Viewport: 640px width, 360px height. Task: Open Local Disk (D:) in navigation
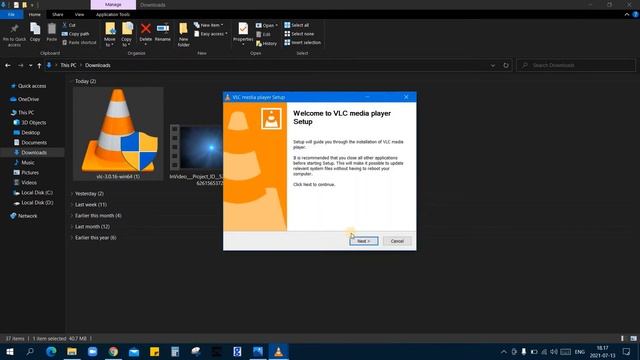(37, 202)
